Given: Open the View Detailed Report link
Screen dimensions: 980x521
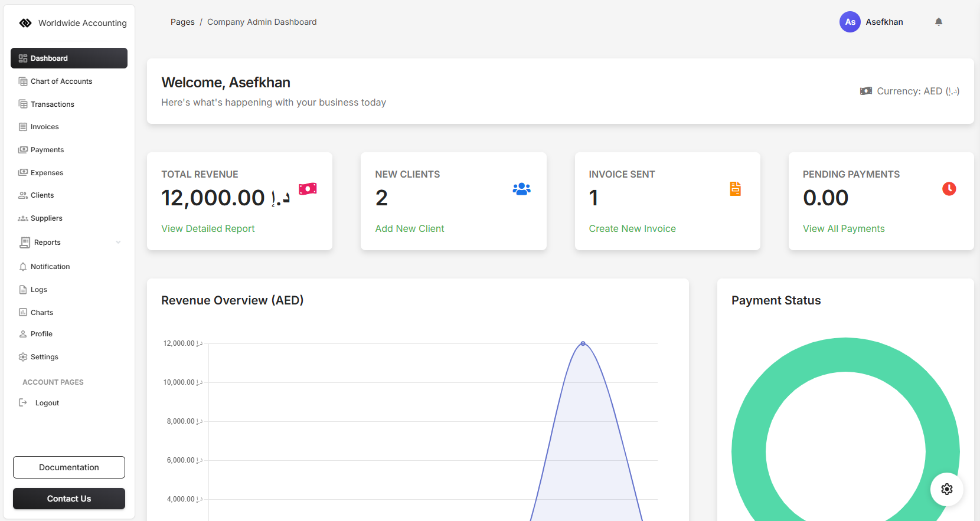Looking at the screenshot, I should 208,228.
